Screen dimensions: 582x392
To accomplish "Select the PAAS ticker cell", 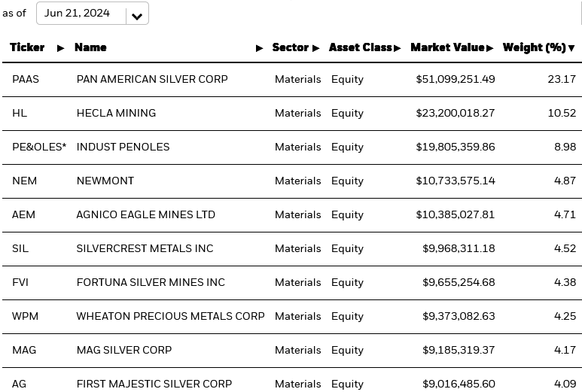I will point(26,79).
